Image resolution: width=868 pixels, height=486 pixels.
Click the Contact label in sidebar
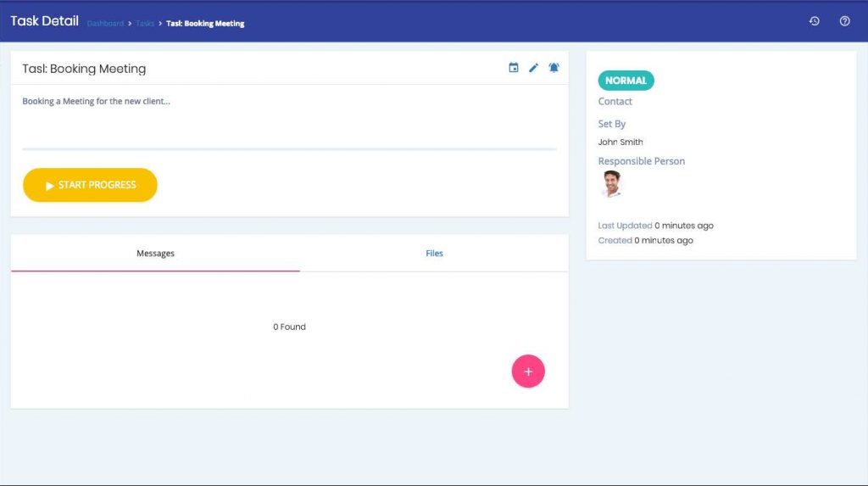[615, 102]
